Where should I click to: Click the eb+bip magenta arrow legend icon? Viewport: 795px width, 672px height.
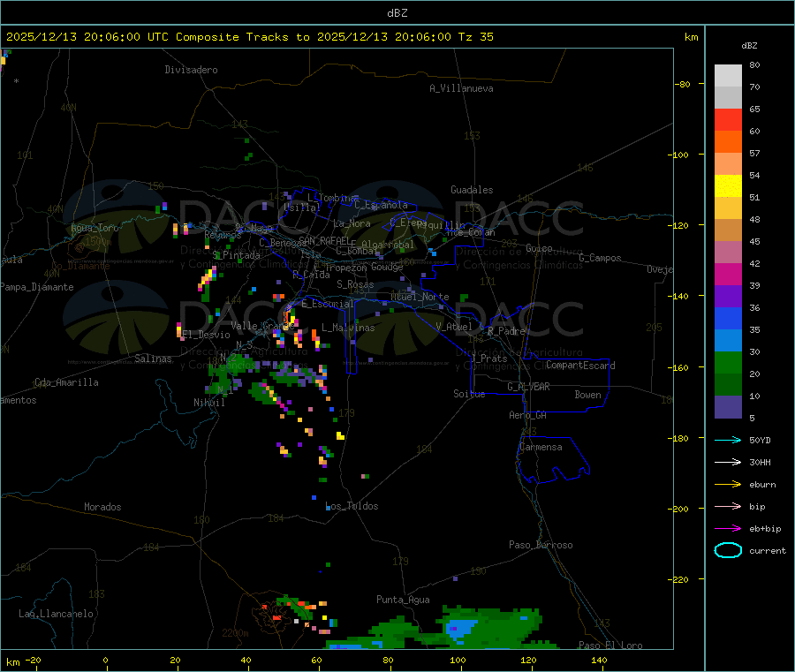tap(728, 528)
